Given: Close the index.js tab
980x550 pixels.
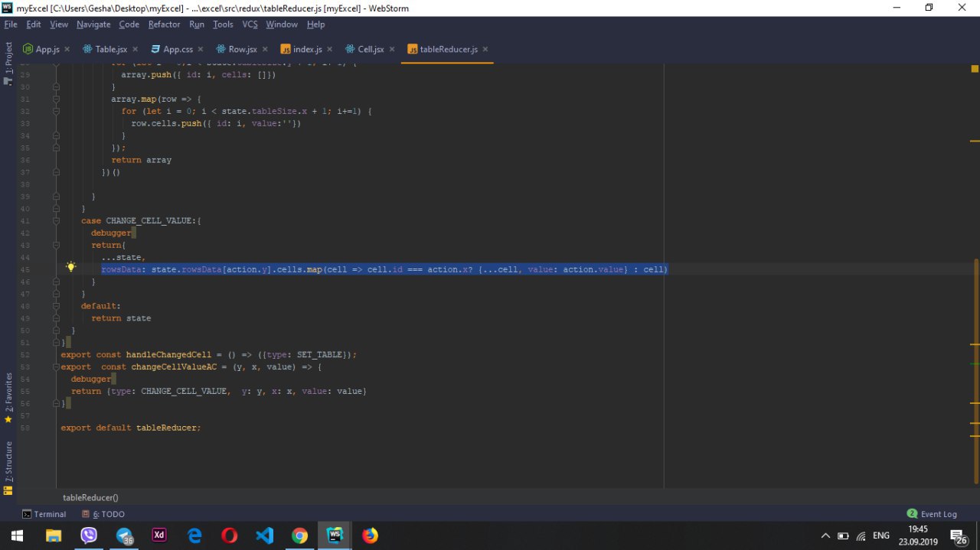Looking at the screenshot, I should click(x=329, y=49).
